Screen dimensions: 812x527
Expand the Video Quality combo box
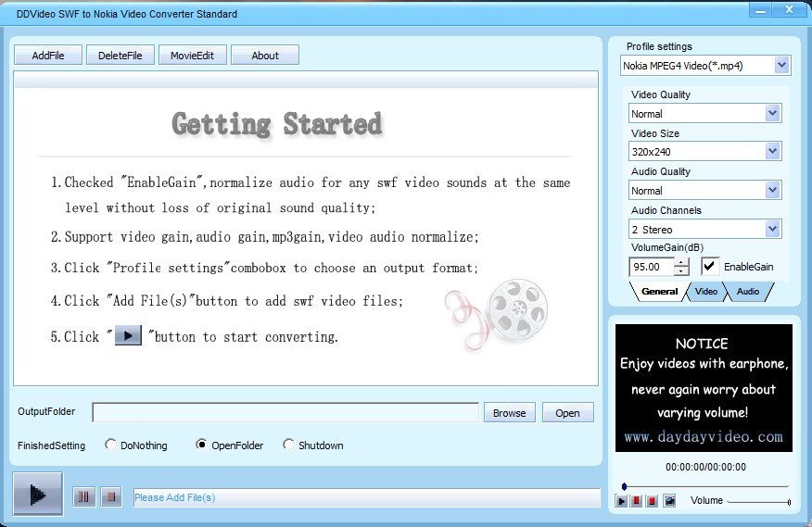tap(773, 113)
